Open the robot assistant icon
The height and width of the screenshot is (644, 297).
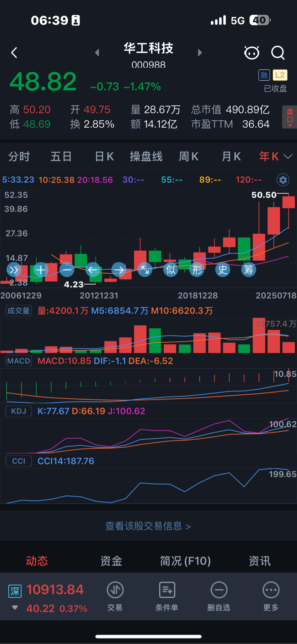click(252, 53)
